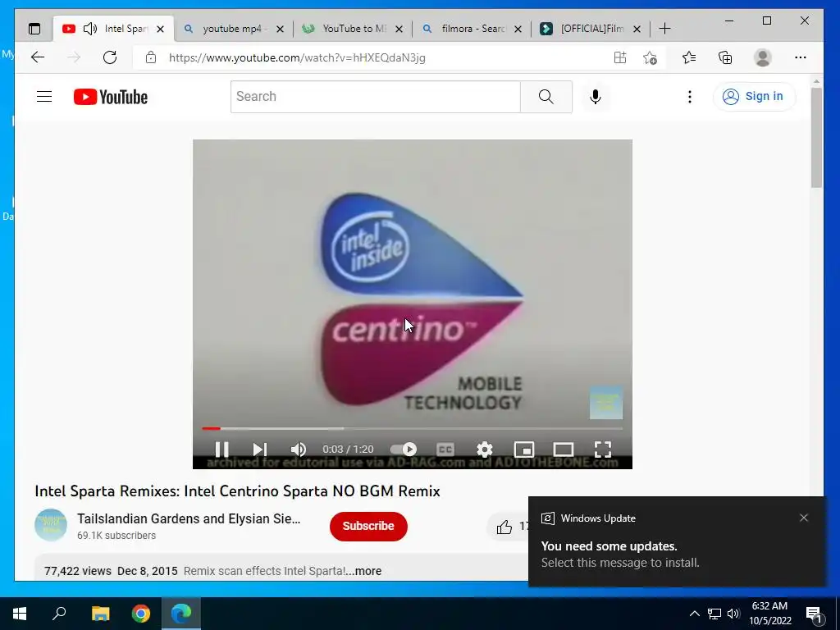Open Tailslandian Gardens and Elysian channel name
This screenshot has width=840, height=630.
(x=189, y=518)
